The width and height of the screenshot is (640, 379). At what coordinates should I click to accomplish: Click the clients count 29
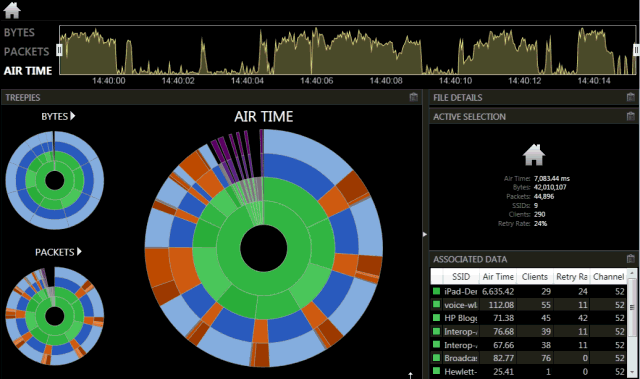click(x=546, y=291)
